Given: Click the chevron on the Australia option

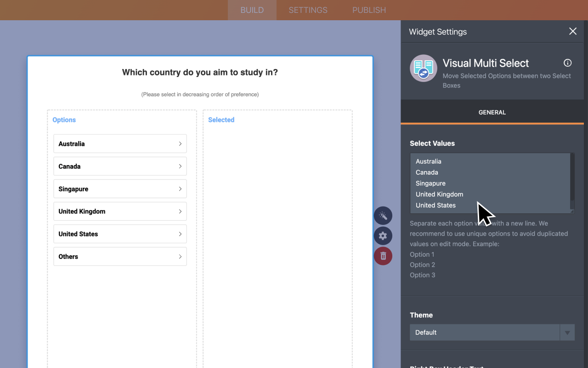Looking at the screenshot, I should tap(180, 144).
